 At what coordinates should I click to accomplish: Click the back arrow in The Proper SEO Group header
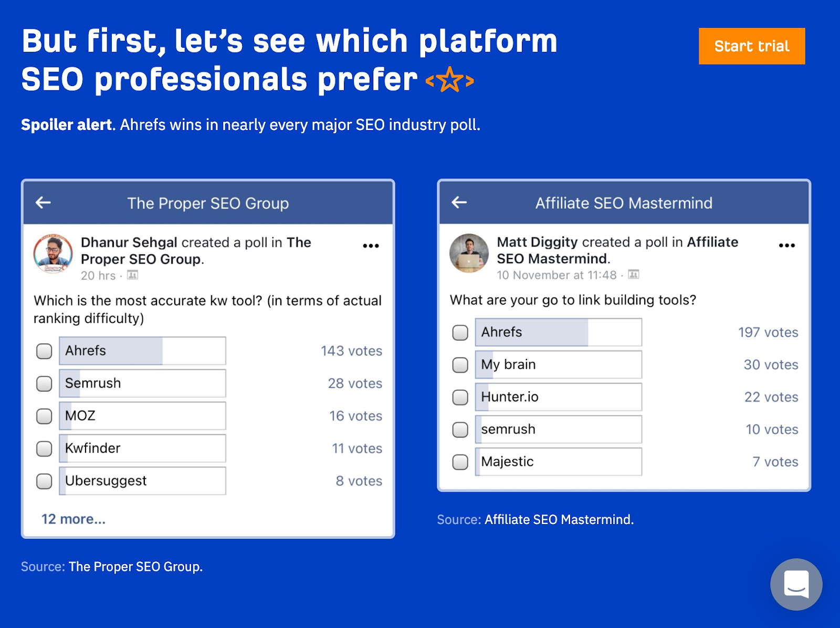(44, 203)
